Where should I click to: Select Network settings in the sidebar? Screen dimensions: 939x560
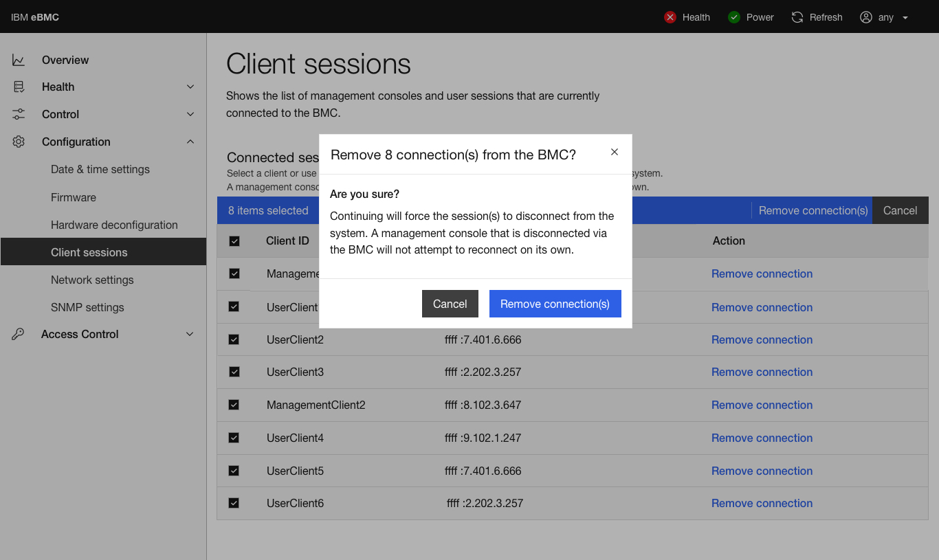click(92, 280)
